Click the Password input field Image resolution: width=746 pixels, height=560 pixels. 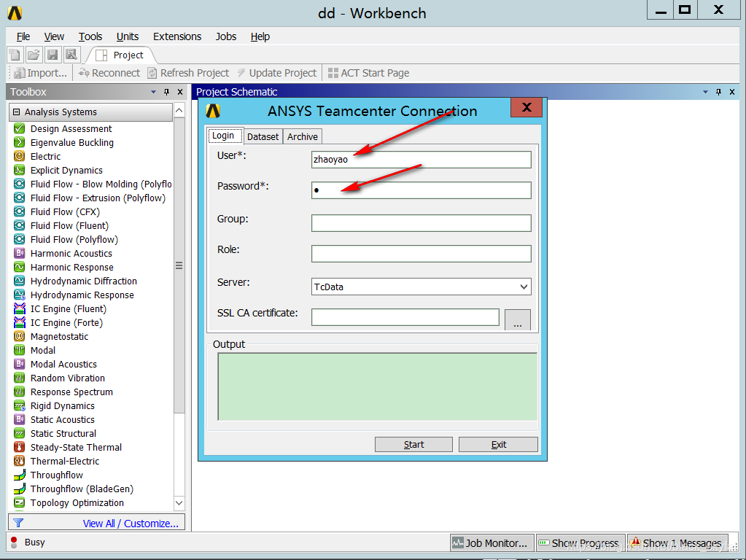pyautogui.click(x=421, y=190)
